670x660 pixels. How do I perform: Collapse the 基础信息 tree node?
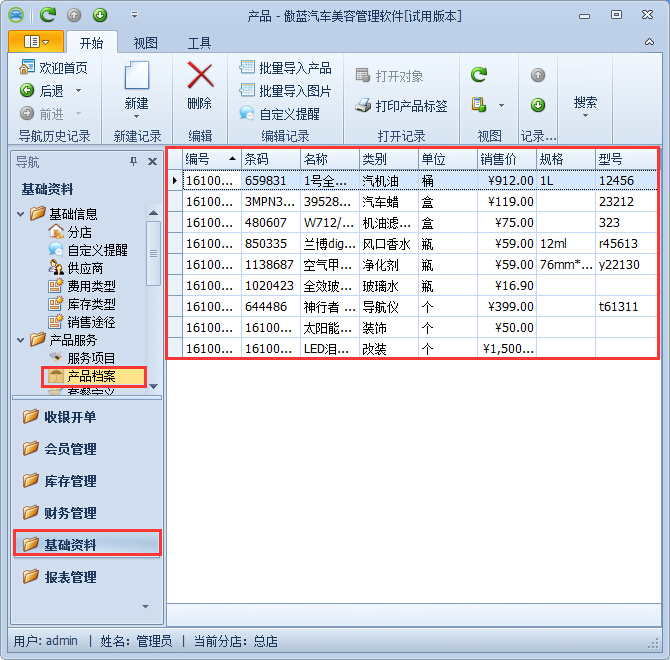(21, 214)
